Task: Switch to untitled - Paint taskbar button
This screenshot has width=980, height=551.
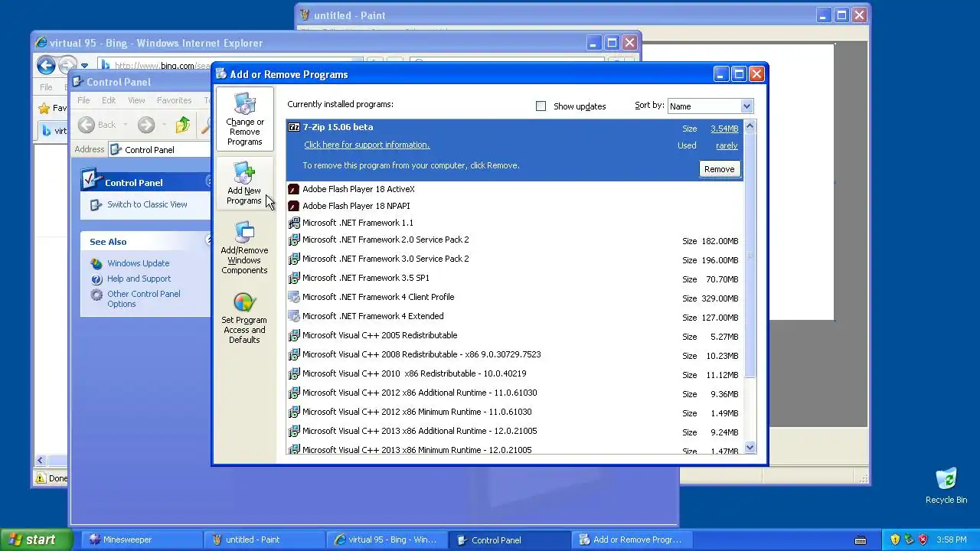Action: (264, 540)
